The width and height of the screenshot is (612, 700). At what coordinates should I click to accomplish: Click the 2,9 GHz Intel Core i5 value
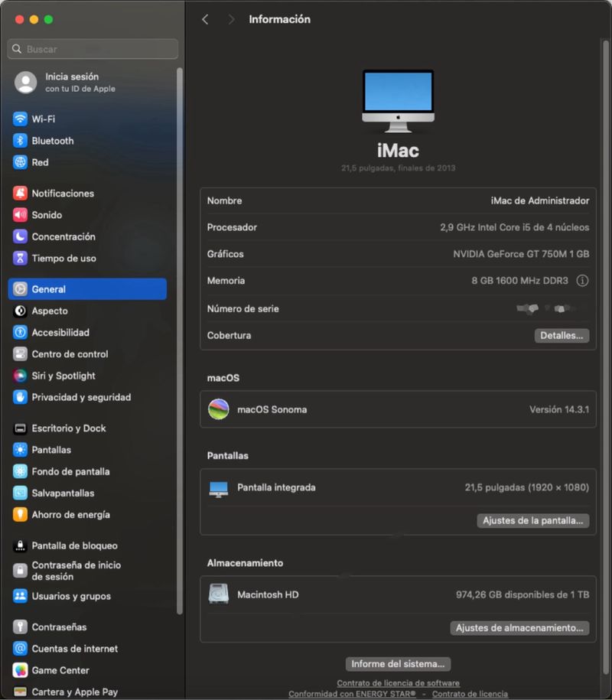pos(514,227)
